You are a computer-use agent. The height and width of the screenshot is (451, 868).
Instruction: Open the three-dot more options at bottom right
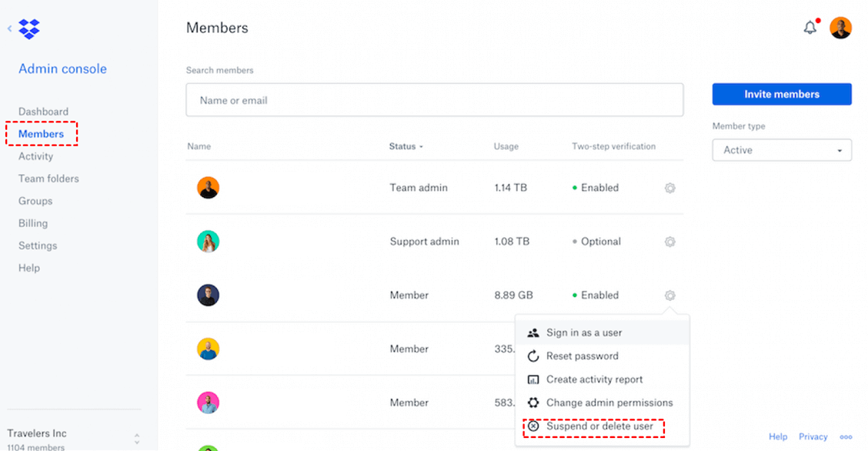(846, 437)
